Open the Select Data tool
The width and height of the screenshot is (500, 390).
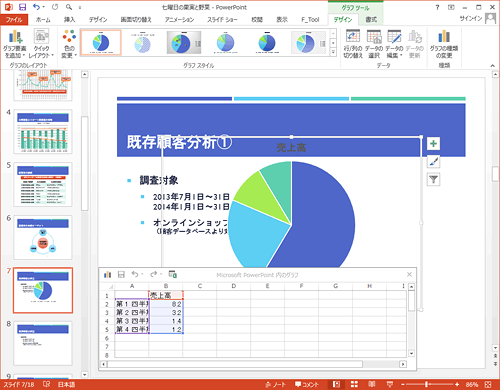click(374, 44)
